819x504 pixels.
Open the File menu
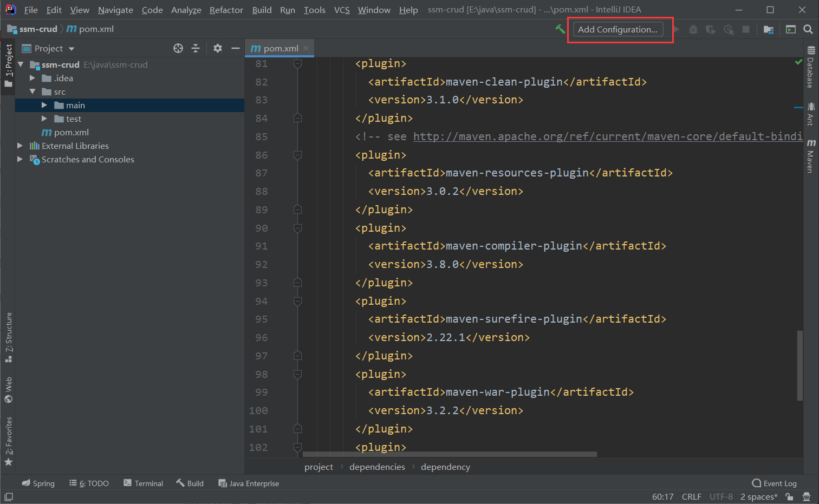31,10
